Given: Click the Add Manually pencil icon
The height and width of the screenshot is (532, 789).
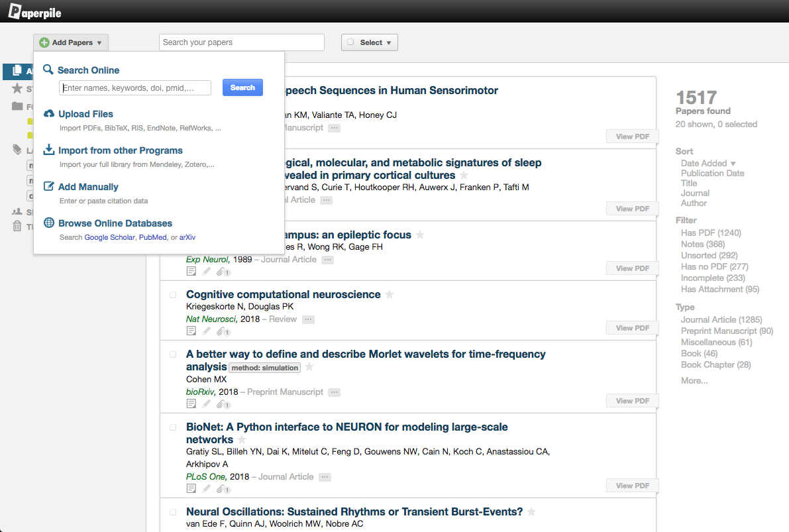Looking at the screenshot, I should [x=49, y=186].
